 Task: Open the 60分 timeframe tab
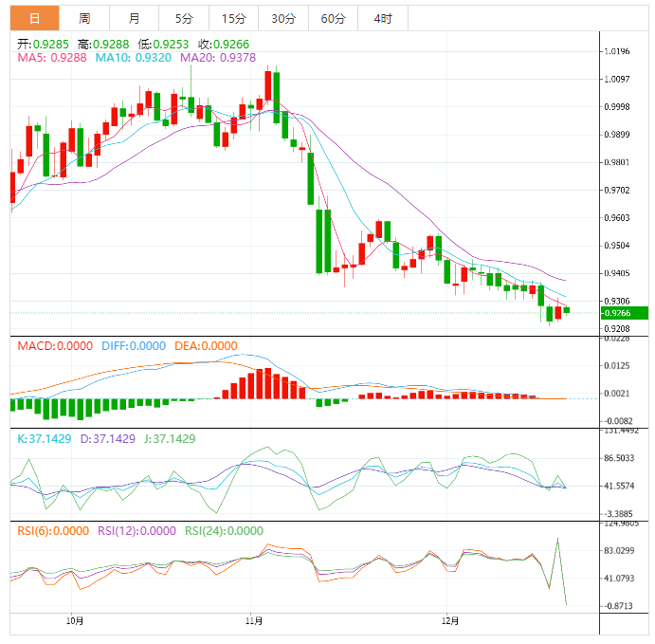tap(333, 18)
